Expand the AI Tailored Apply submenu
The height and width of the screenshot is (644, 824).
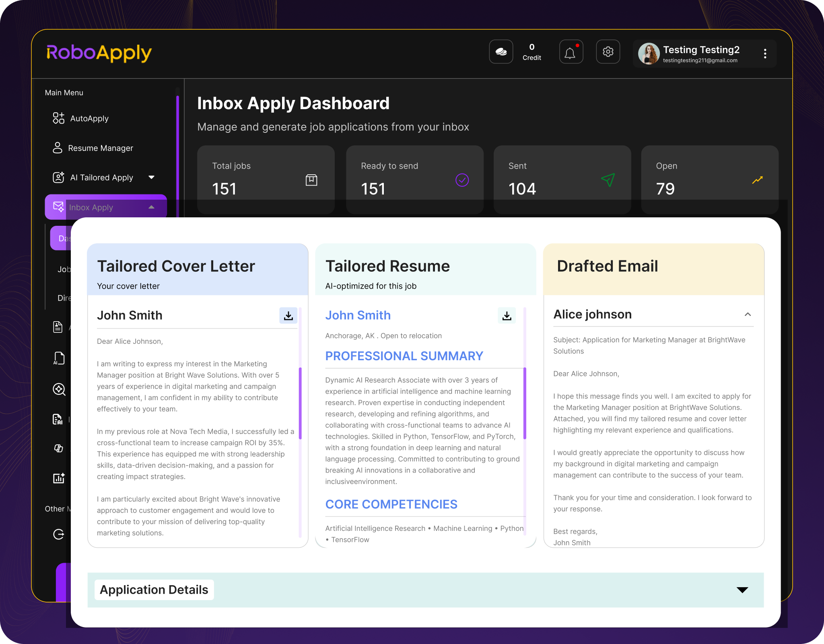tap(151, 178)
